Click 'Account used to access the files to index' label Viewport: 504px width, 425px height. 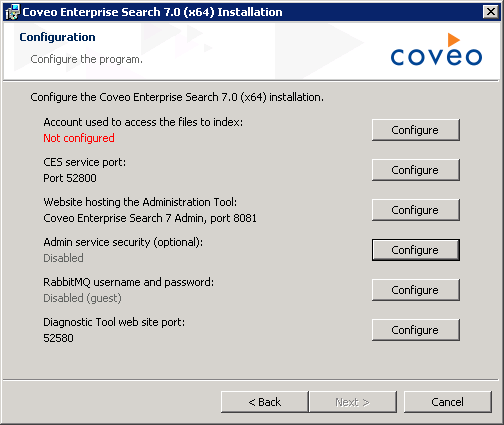pos(143,122)
